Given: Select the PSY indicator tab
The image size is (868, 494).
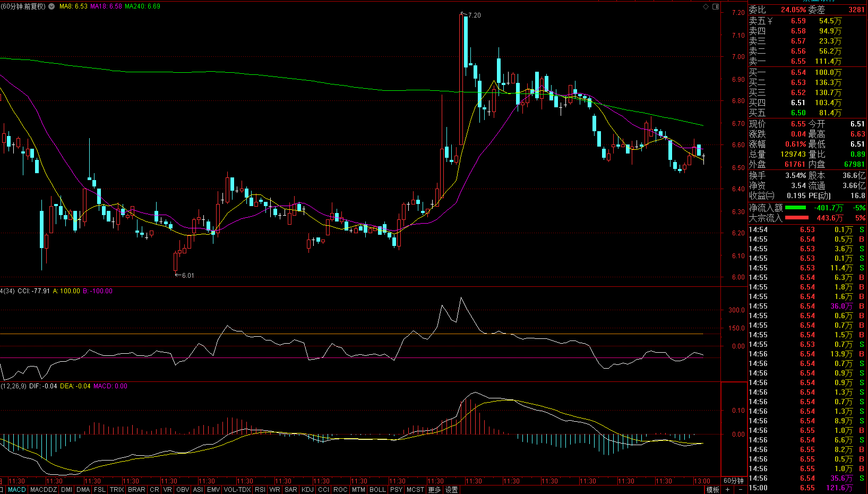Looking at the screenshot, I should tap(396, 490).
